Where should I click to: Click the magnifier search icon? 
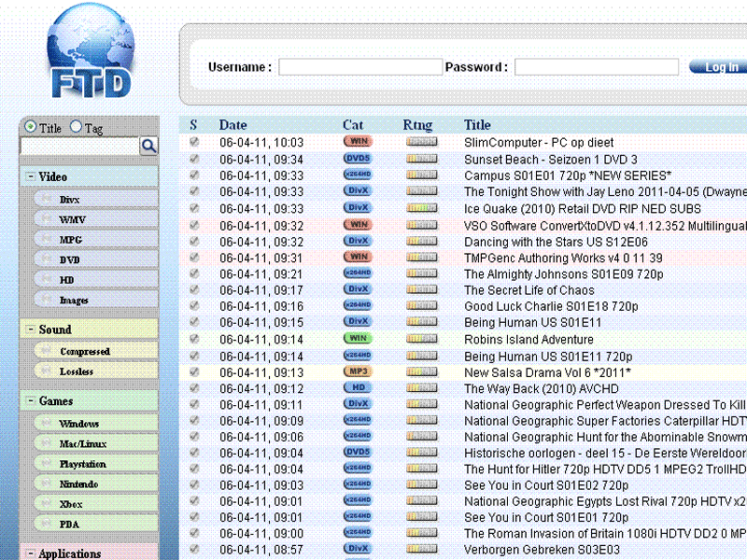pyautogui.click(x=148, y=146)
